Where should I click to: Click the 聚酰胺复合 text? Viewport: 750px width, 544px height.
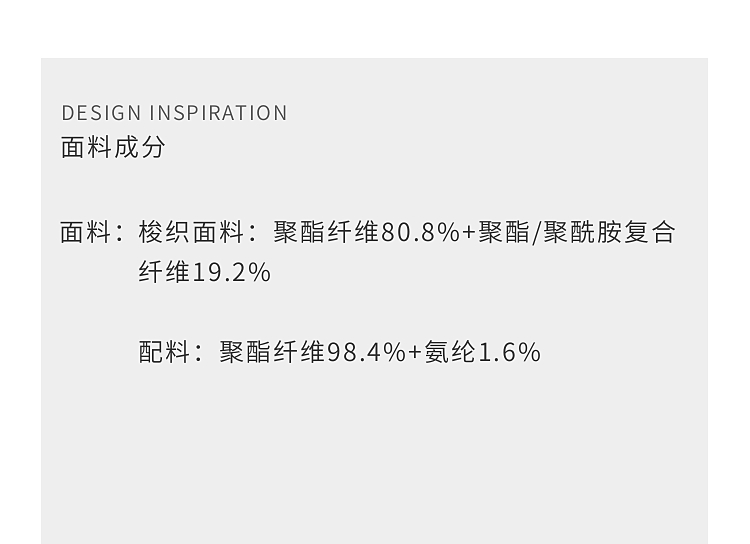coord(610,233)
